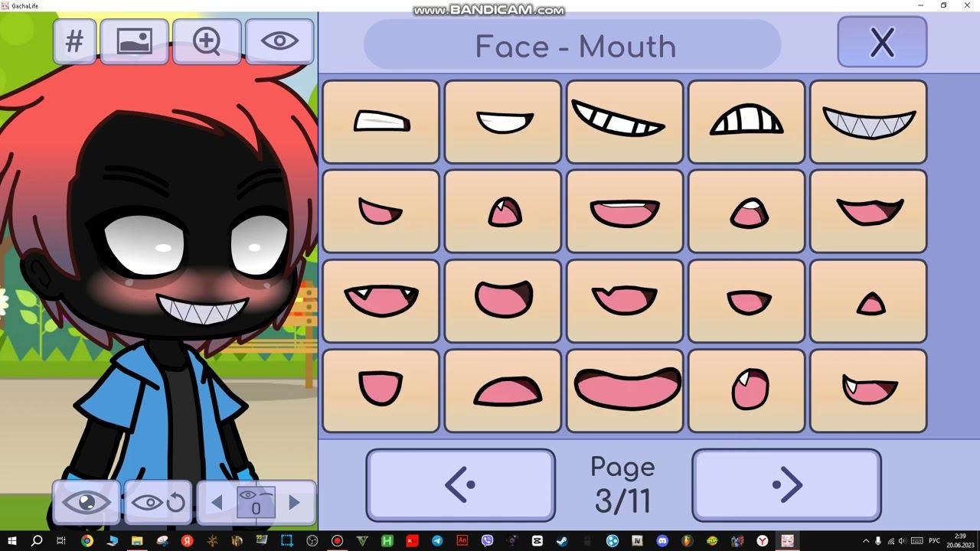
Task: Pick the triangular pink mouth with one fang
Action: pyautogui.click(x=503, y=211)
